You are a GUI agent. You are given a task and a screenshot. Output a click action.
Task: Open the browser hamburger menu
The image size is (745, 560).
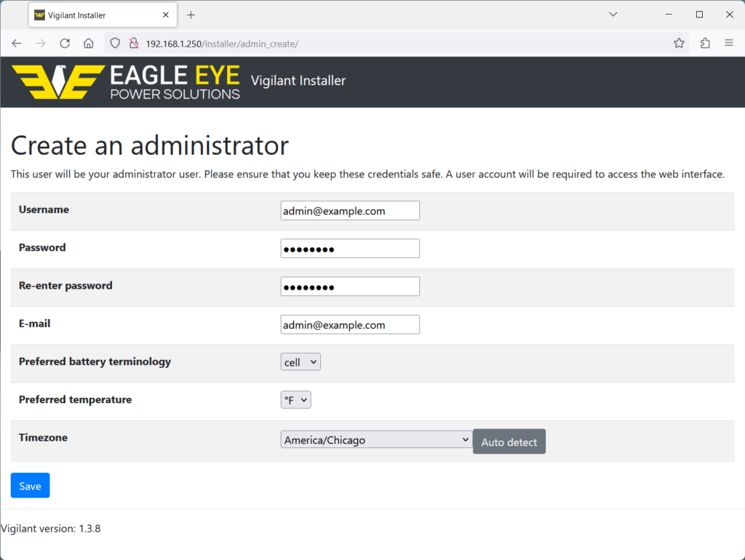point(729,43)
